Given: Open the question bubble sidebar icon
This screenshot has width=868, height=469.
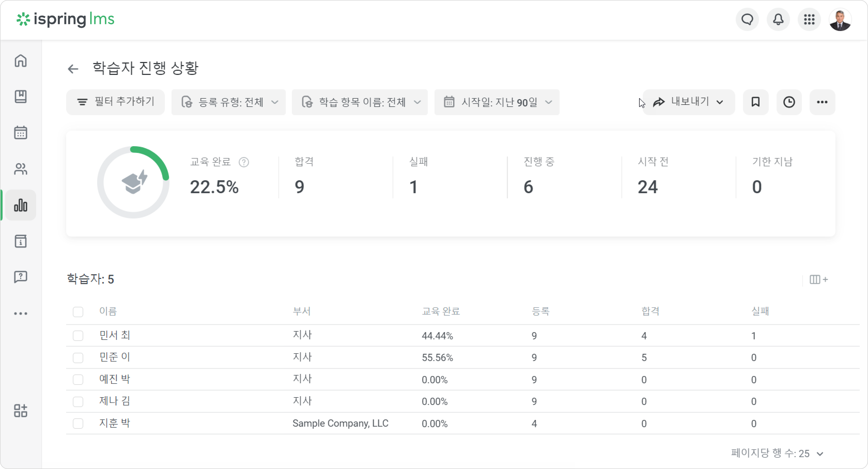Looking at the screenshot, I should [x=21, y=277].
